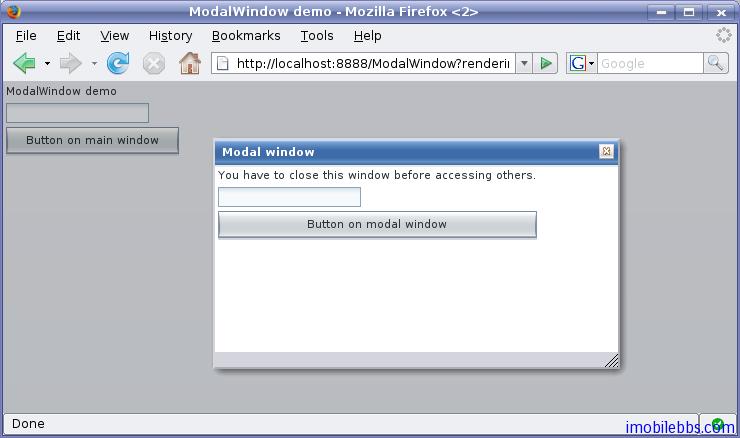Open the Bookmarks menu
This screenshot has height=438, width=740.
point(246,36)
